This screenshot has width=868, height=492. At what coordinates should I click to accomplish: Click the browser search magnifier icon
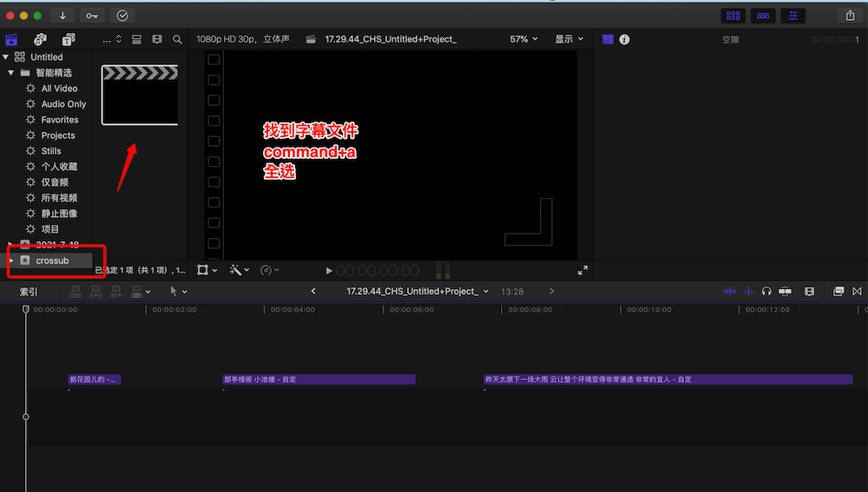point(177,39)
